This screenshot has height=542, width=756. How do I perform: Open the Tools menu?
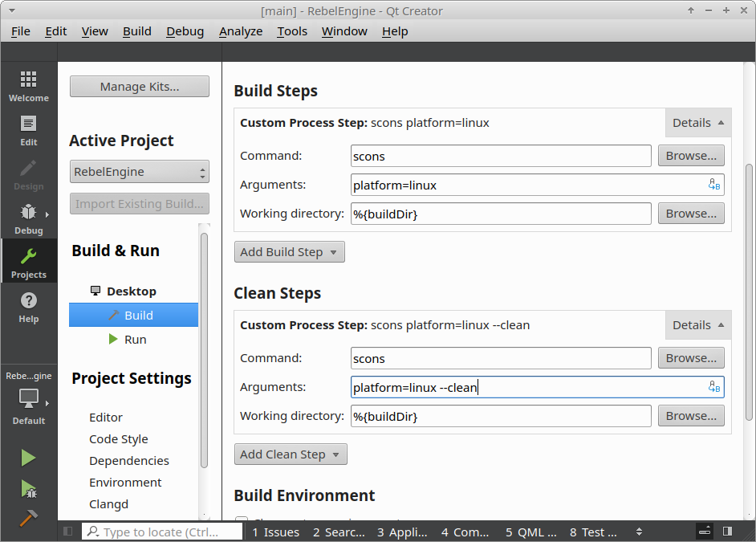(x=292, y=31)
